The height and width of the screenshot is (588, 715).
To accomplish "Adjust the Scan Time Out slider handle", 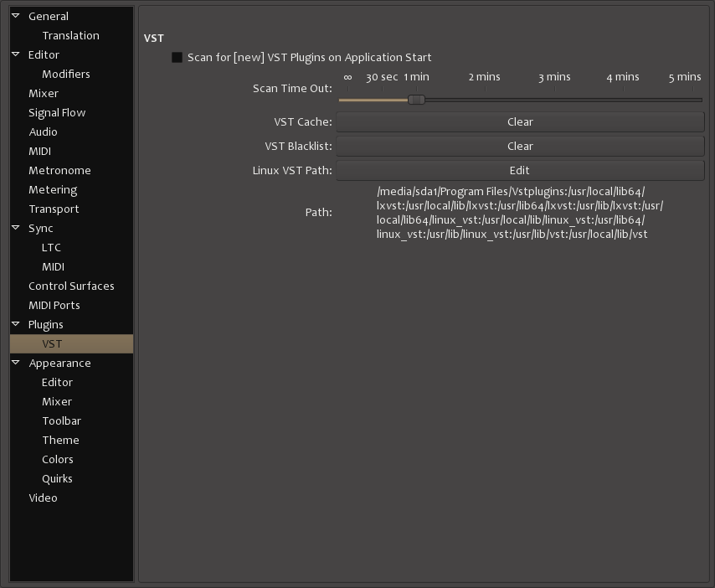I will [416, 100].
